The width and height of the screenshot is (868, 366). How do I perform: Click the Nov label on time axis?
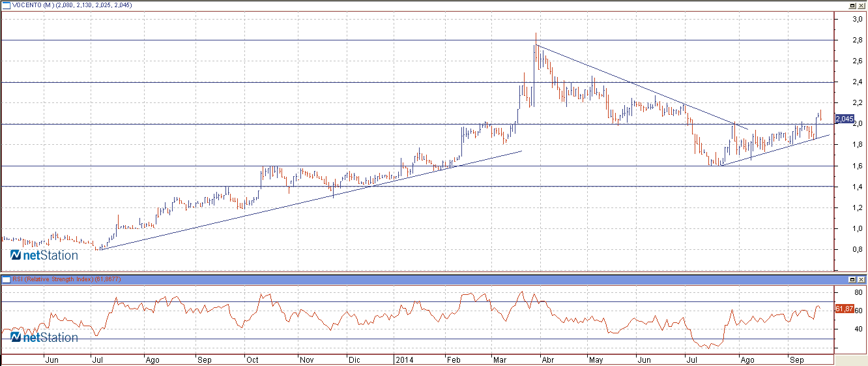pos(306,359)
